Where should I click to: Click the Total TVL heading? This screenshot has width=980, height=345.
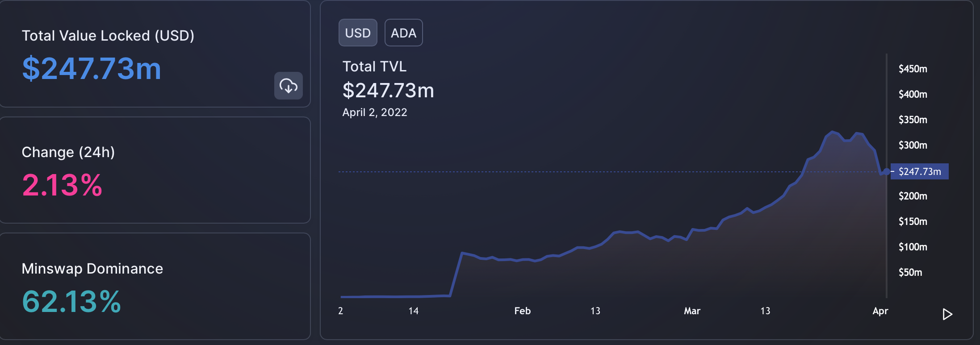click(x=375, y=66)
